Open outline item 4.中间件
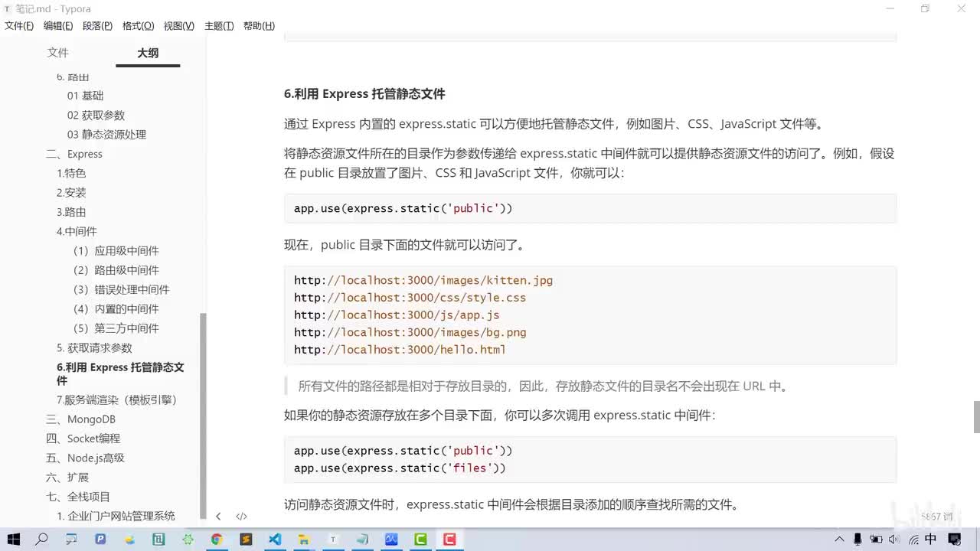This screenshot has width=980, height=551. click(77, 231)
